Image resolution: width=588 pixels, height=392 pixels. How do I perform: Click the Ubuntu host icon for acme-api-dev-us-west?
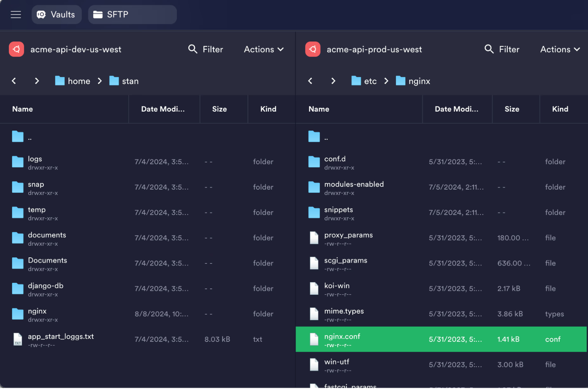(16, 49)
